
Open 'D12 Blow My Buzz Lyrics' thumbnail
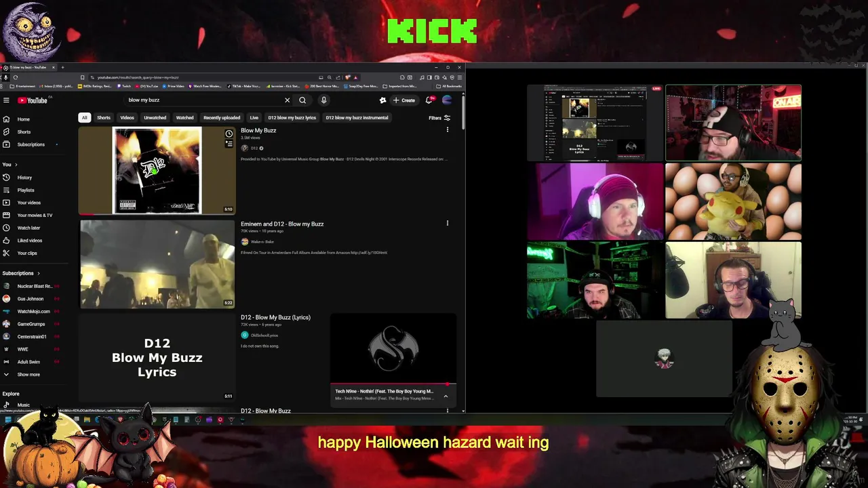(157, 357)
